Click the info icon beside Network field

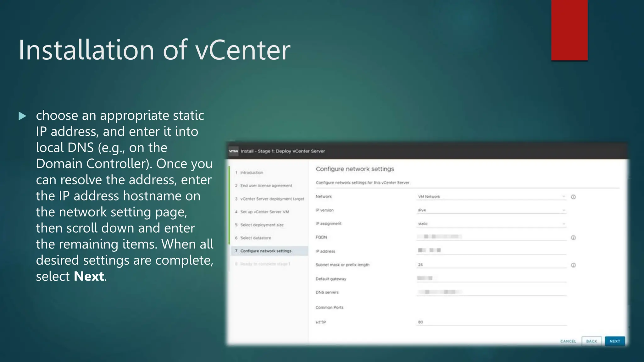(x=573, y=197)
